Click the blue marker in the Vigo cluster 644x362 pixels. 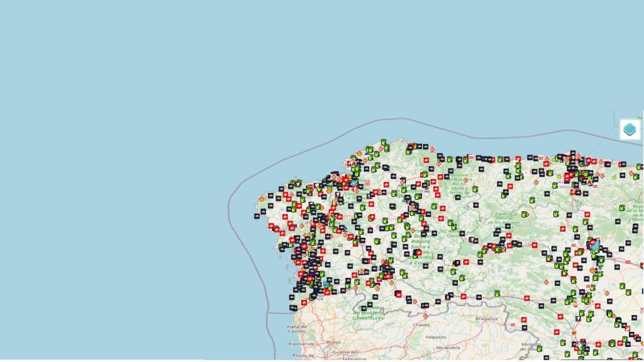(326, 285)
